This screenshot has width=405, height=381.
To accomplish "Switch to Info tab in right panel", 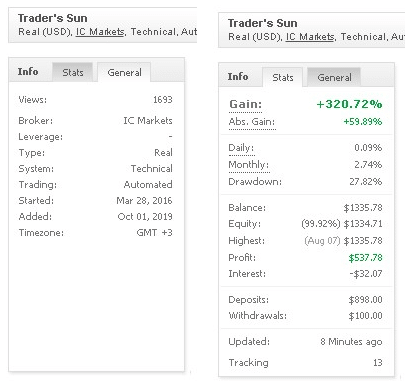I will coord(238,76).
